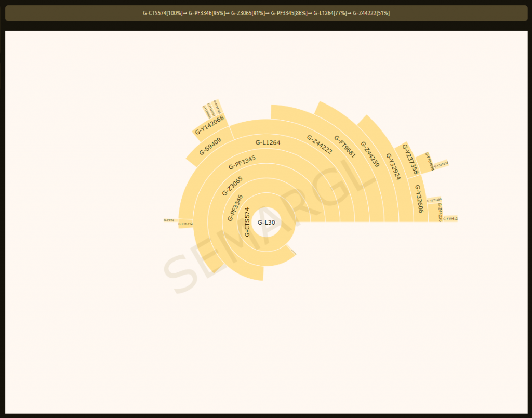Screen dimensions: 532x418
Task: Open the G-PF3345 segment in the chart
Action: point(242,163)
